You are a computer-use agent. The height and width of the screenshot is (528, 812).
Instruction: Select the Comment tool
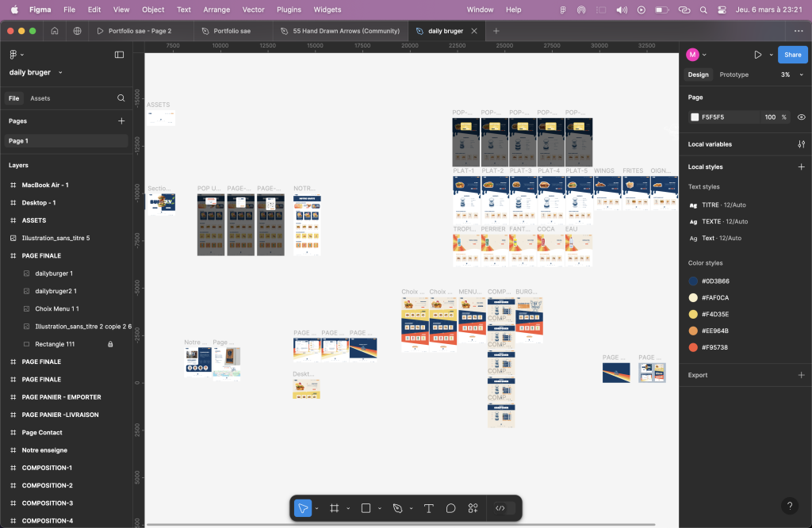451,508
